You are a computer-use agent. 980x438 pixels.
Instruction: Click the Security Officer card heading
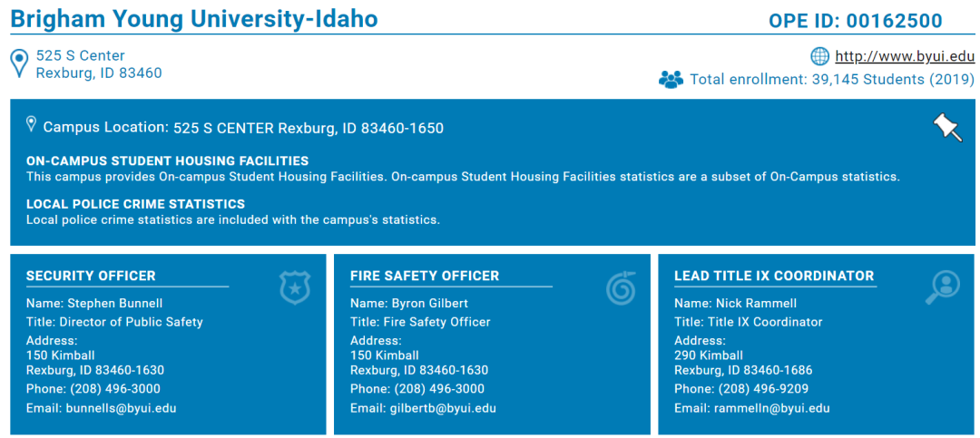coord(91,276)
